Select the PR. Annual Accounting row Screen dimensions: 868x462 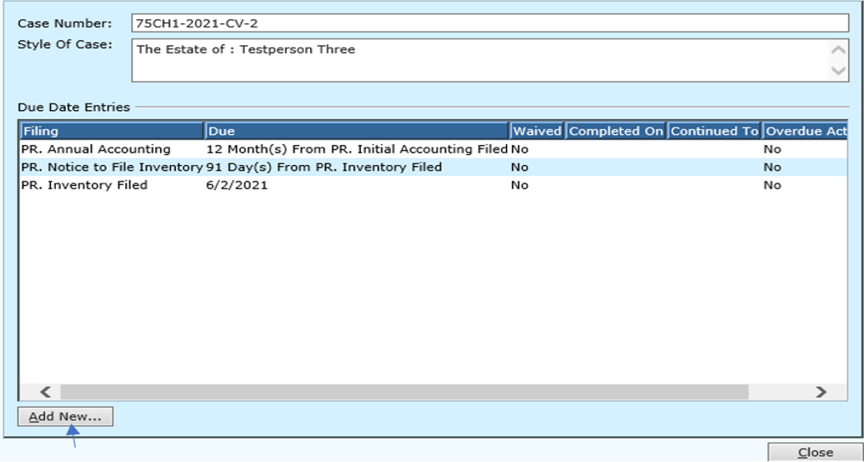tap(97, 149)
